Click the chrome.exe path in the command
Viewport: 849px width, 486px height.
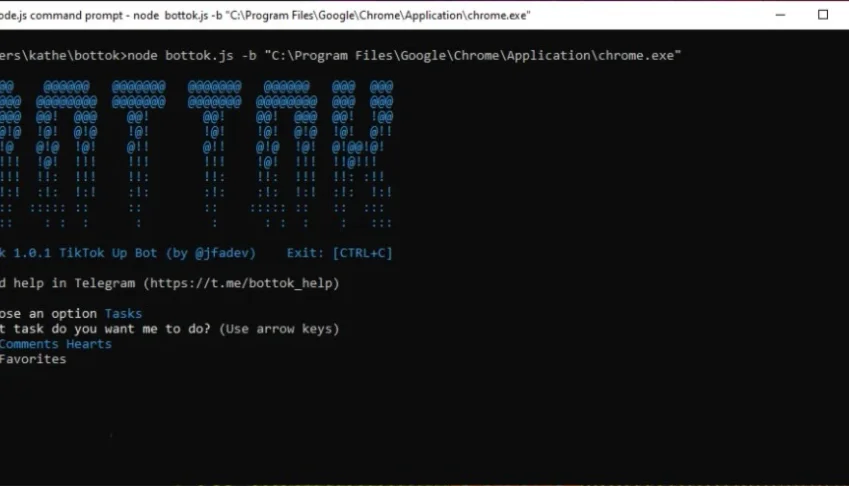(473, 56)
